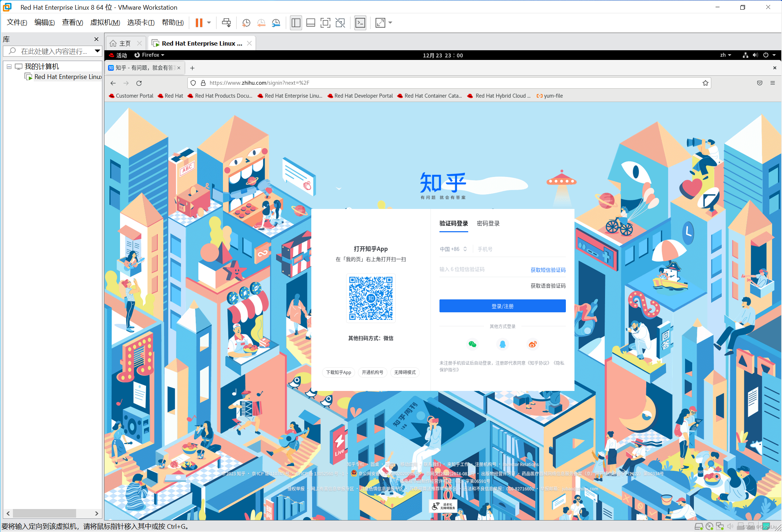The width and height of the screenshot is (782, 532).
Task: Switch to 密码登录 tab
Action: [488, 223]
